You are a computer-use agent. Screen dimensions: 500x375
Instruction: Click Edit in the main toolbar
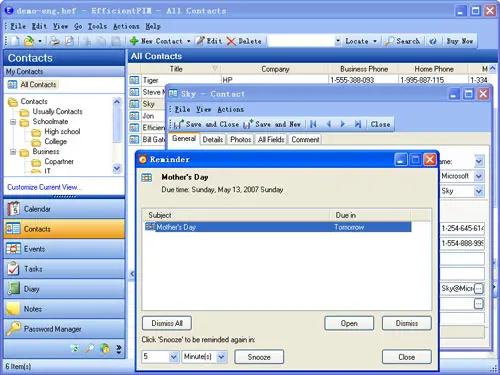click(209, 41)
